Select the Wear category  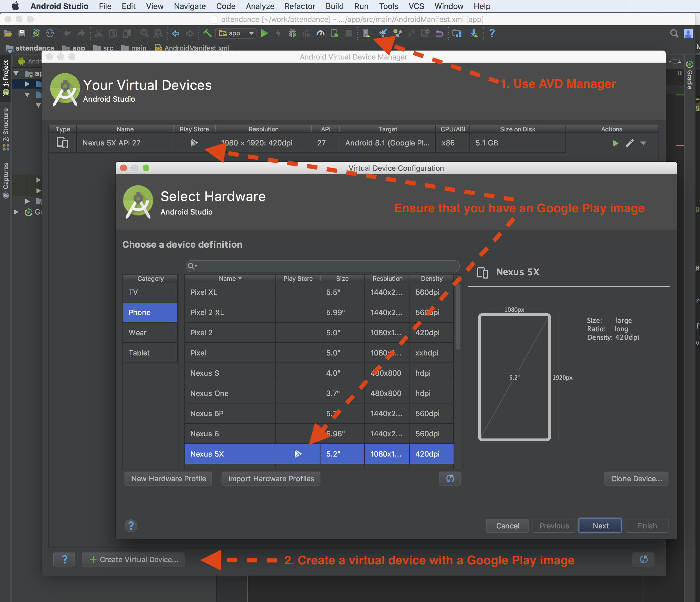pyautogui.click(x=150, y=333)
